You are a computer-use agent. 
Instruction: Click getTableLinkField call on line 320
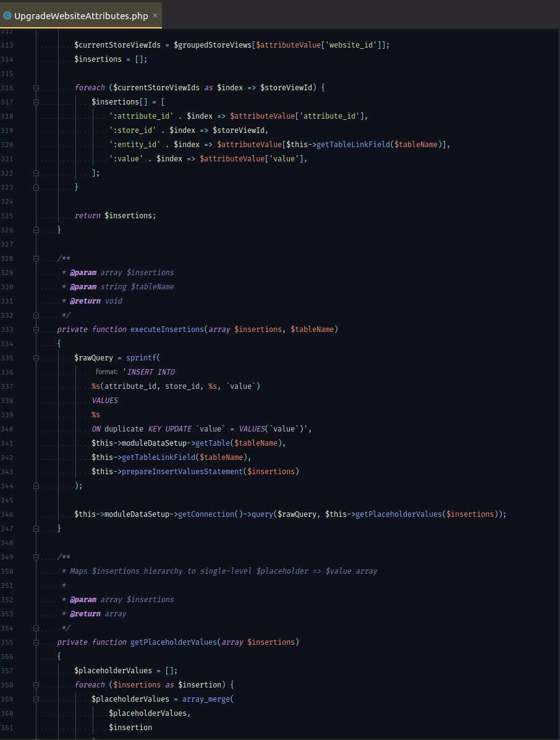point(354,145)
